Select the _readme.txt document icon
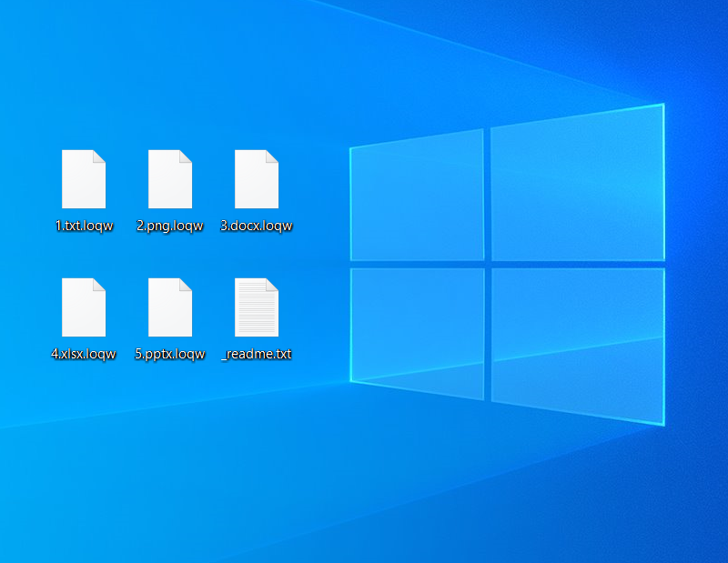 coord(257,307)
